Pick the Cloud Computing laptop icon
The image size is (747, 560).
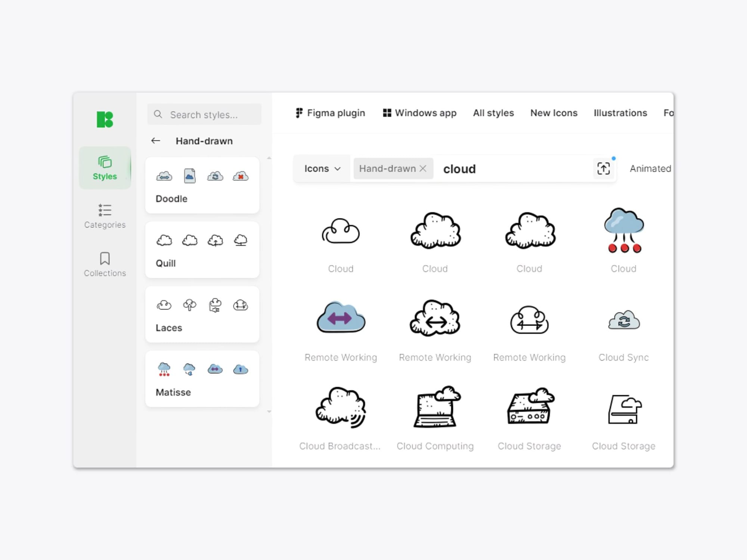click(x=435, y=408)
